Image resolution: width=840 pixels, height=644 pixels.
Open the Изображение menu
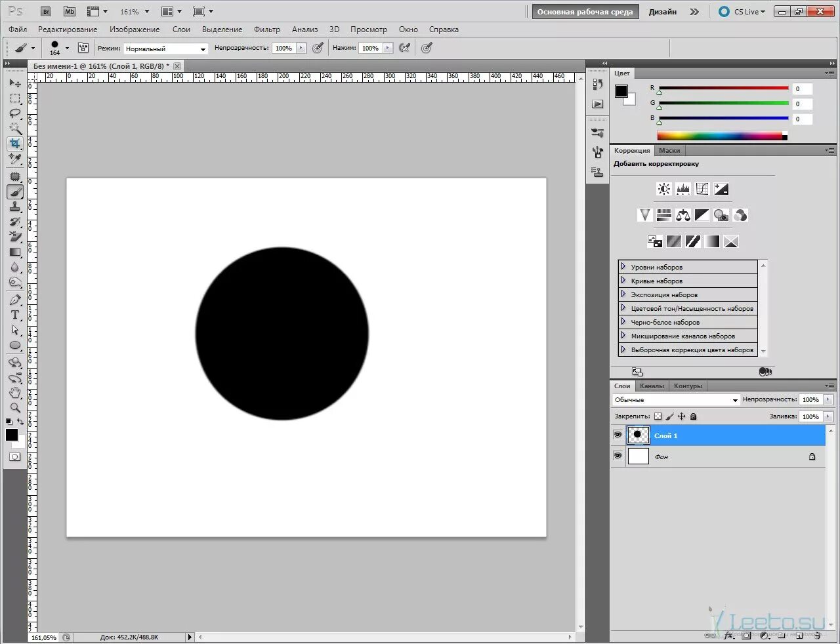(135, 30)
